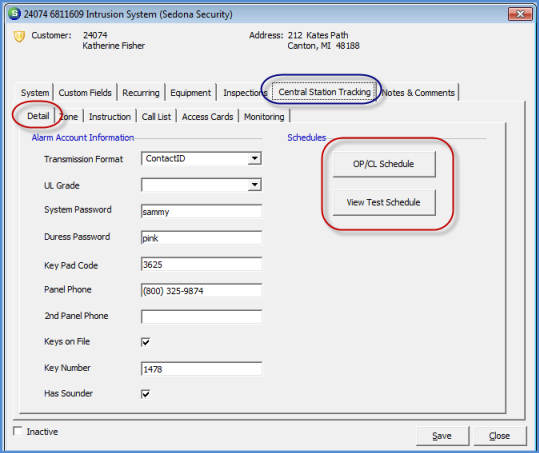Open the Monitoring sub-tab
Image resolution: width=539 pixels, height=453 pixels.
264,117
